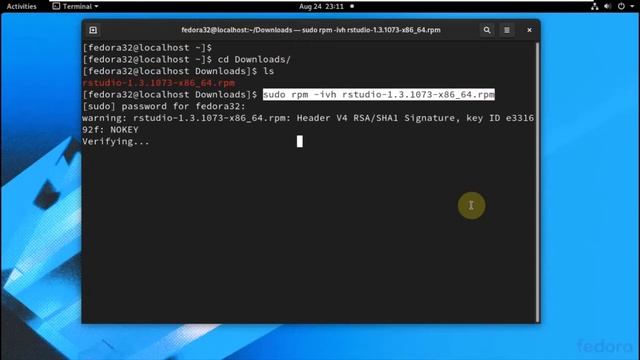Open the clock and calendar Aug 24 23:11
The width and height of the screenshot is (640, 360).
321,6
